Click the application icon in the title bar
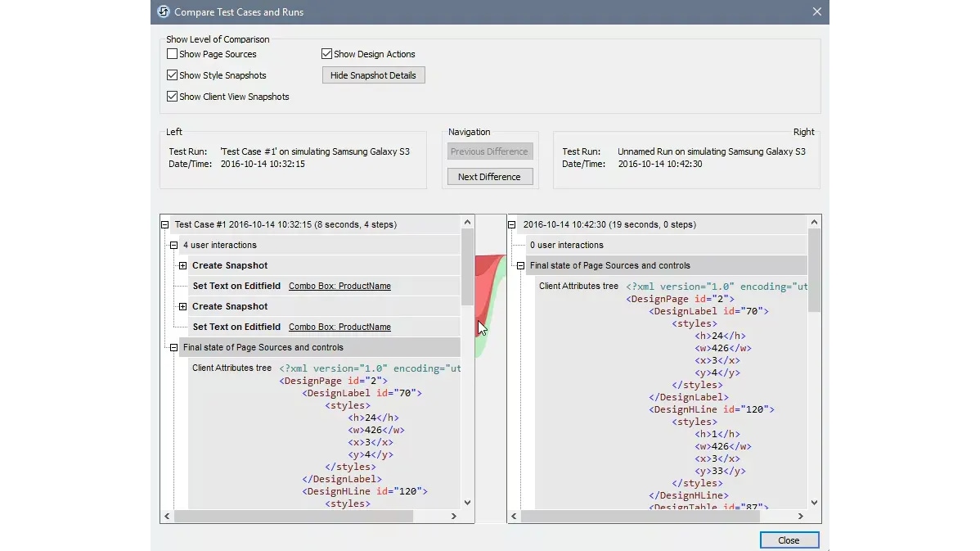Screen dimensions: 980x551 coord(164,12)
